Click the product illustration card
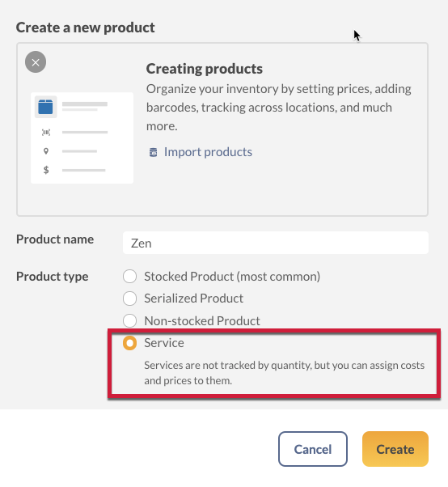The height and width of the screenshot is (487, 448). click(x=82, y=138)
